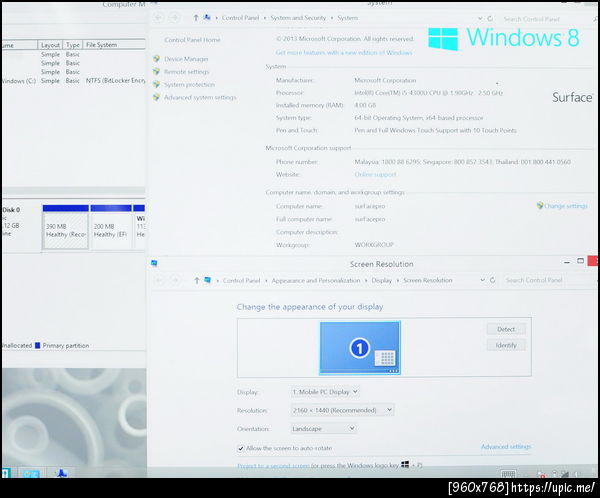Open the Online support website link
The image size is (600, 498).
(x=375, y=175)
